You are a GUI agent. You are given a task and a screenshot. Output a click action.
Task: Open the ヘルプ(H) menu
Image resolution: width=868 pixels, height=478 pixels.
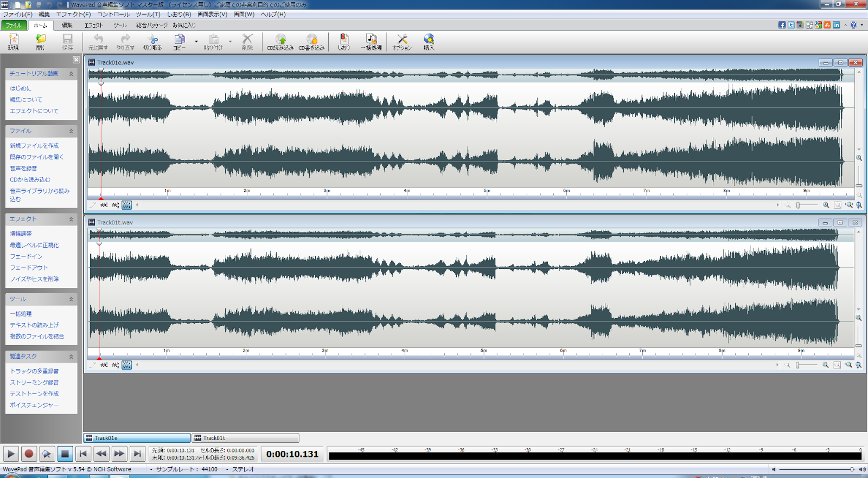point(273,14)
